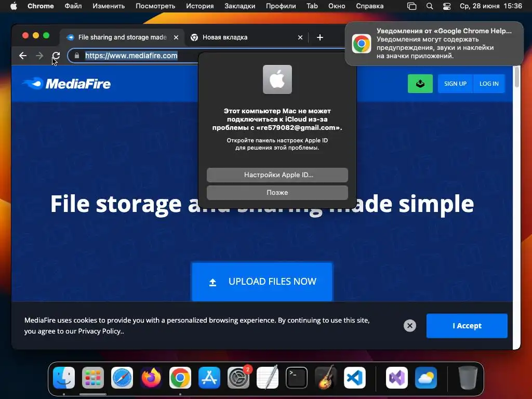Open the Tab menu in menu bar
The image size is (532, 399).
pos(312,6)
